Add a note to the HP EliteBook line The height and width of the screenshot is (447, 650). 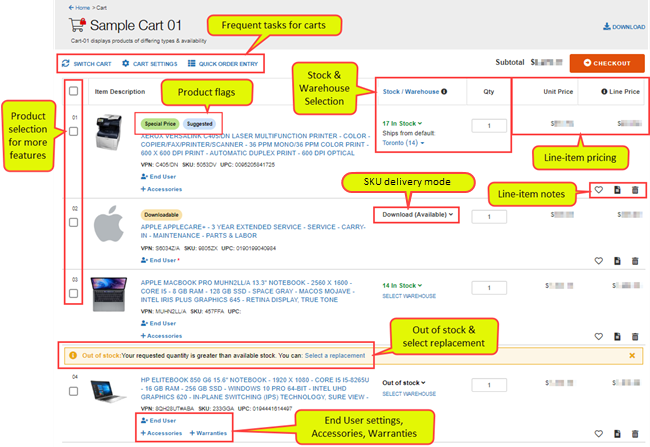tap(617, 434)
